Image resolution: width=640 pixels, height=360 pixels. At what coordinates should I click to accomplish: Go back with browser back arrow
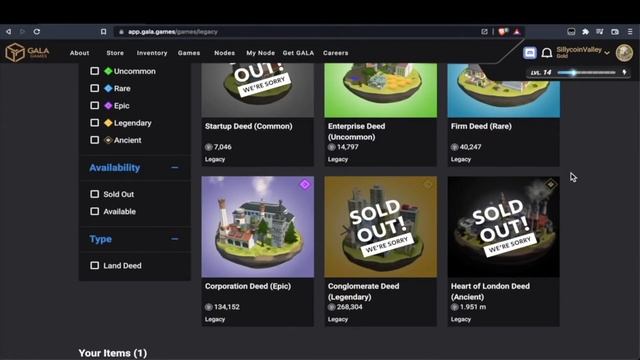[x=8, y=31]
